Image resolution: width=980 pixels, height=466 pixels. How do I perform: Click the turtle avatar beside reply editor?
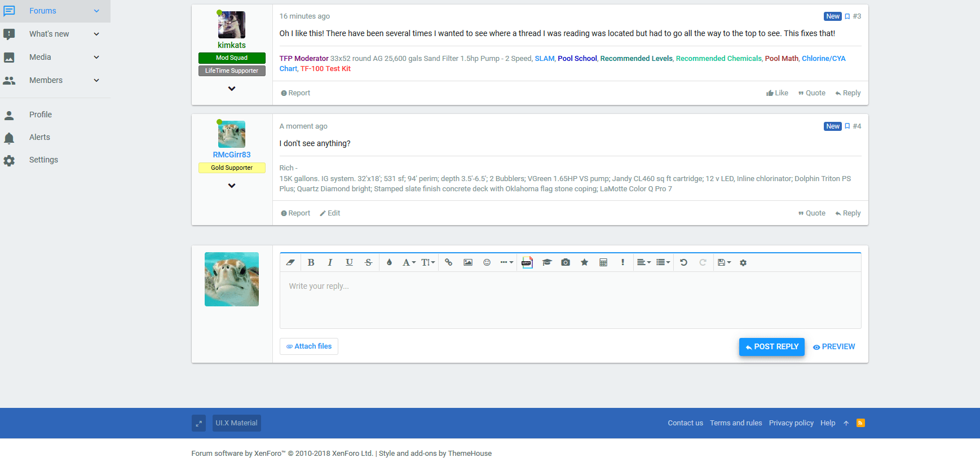232,279
